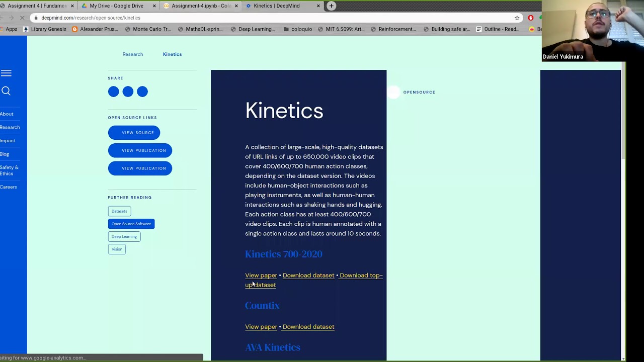Open Safety & Ethics in sidebar

(x=9, y=170)
